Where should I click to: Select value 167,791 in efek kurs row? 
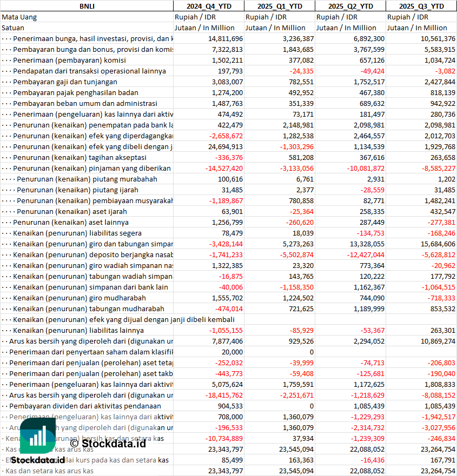point(443,460)
